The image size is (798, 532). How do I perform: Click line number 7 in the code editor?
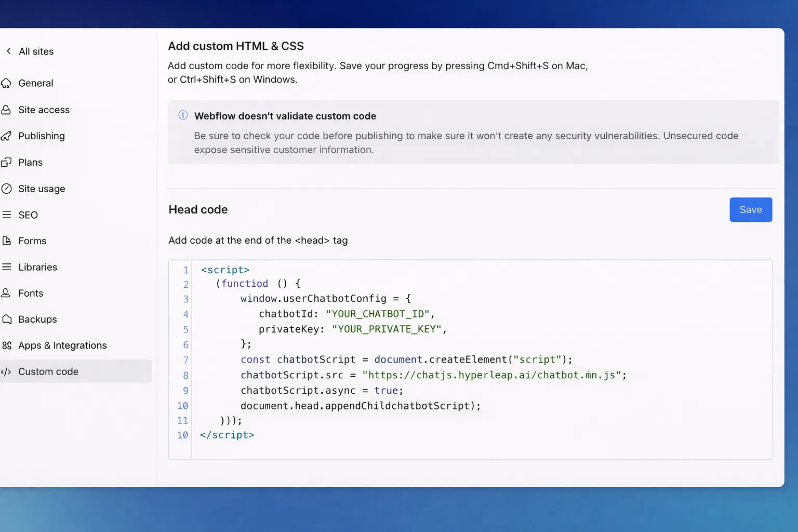pyautogui.click(x=185, y=360)
